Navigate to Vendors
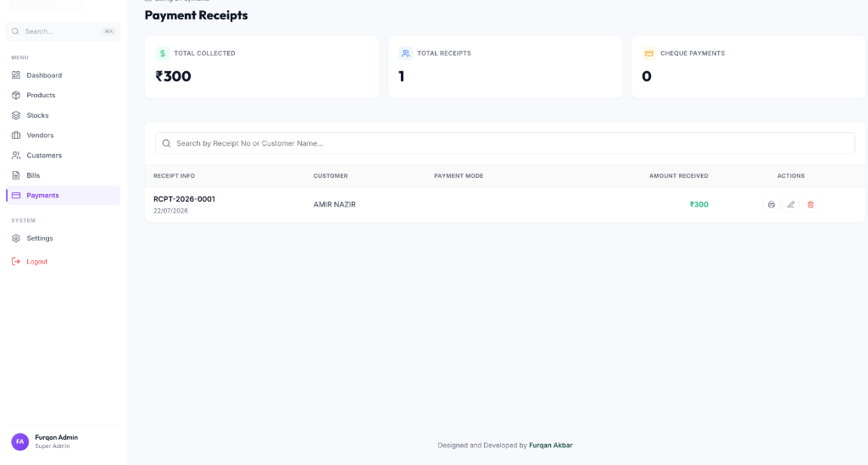 coord(63,135)
